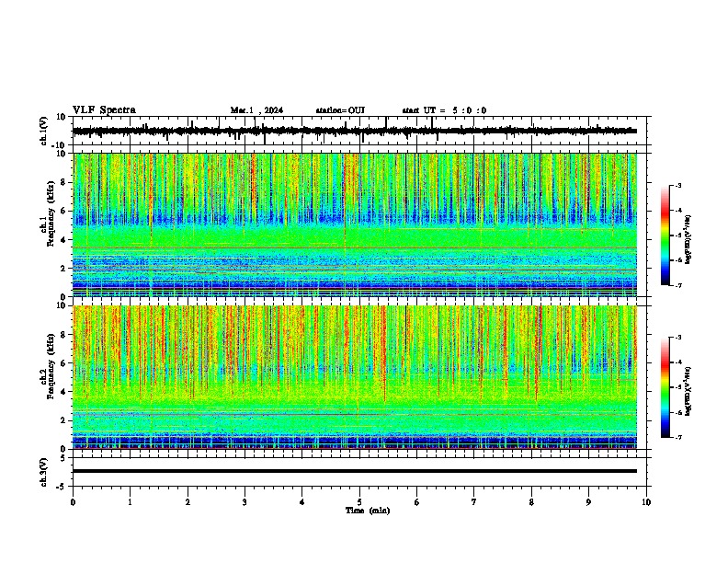Click the '-3' label on ch.2 color bar

(x=677, y=338)
